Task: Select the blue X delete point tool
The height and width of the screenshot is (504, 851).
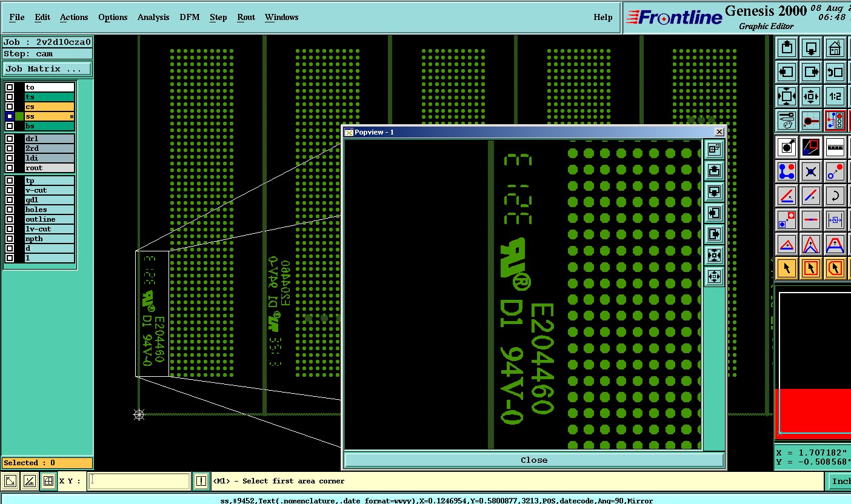Action: tap(811, 171)
